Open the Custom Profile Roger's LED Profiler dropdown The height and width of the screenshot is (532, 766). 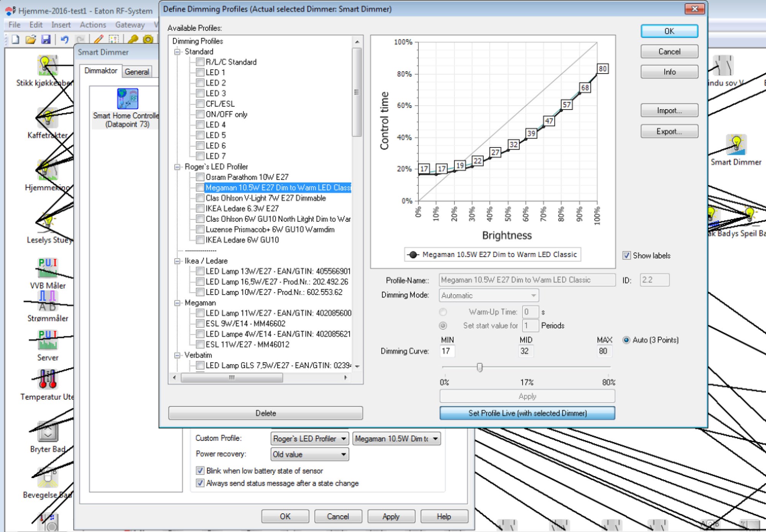pyautogui.click(x=309, y=439)
